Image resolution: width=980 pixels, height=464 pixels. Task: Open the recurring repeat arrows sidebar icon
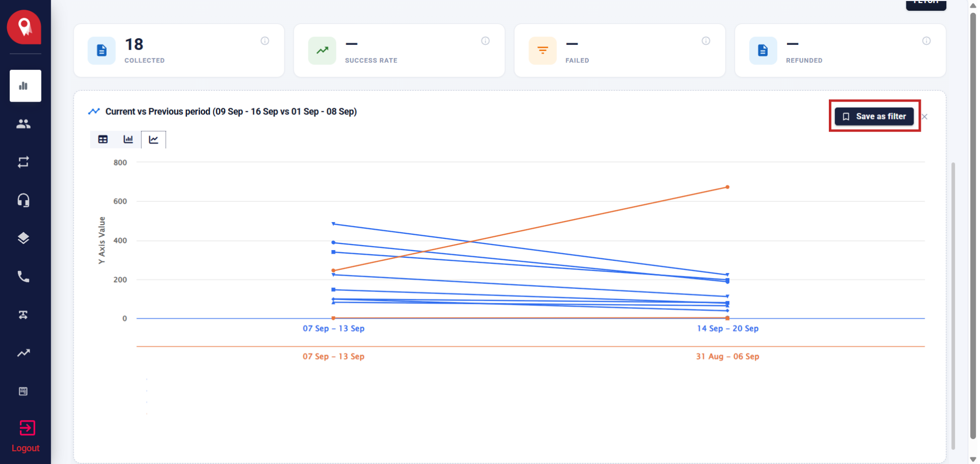pos(23,162)
